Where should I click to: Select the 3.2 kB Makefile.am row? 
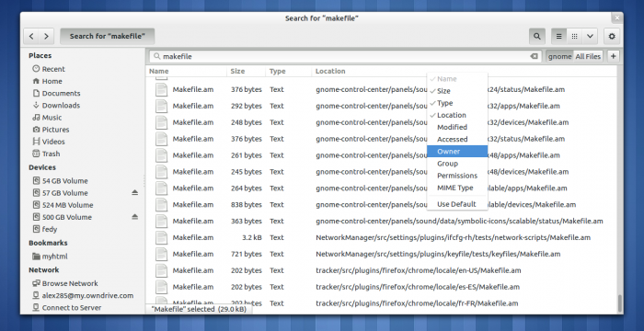pos(381,237)
